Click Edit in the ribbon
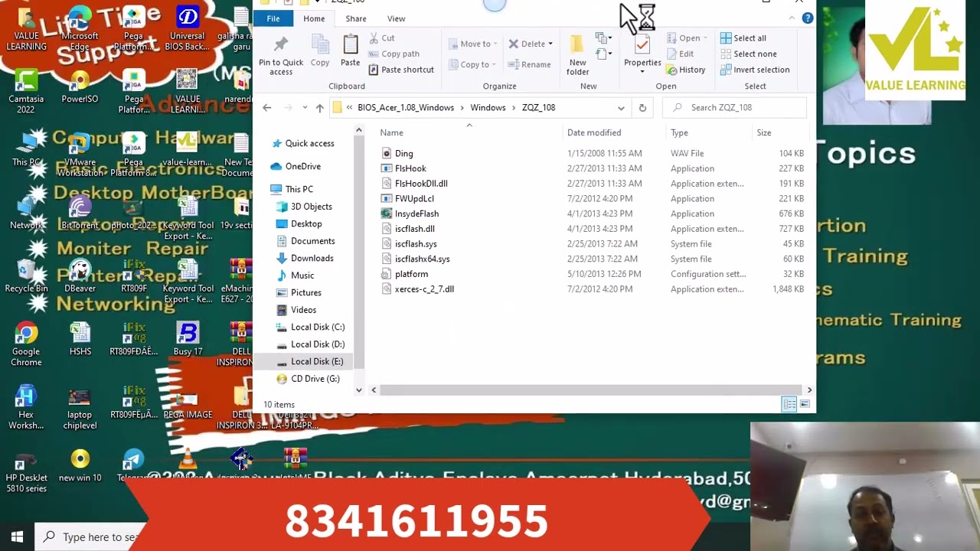 [679, 54]
